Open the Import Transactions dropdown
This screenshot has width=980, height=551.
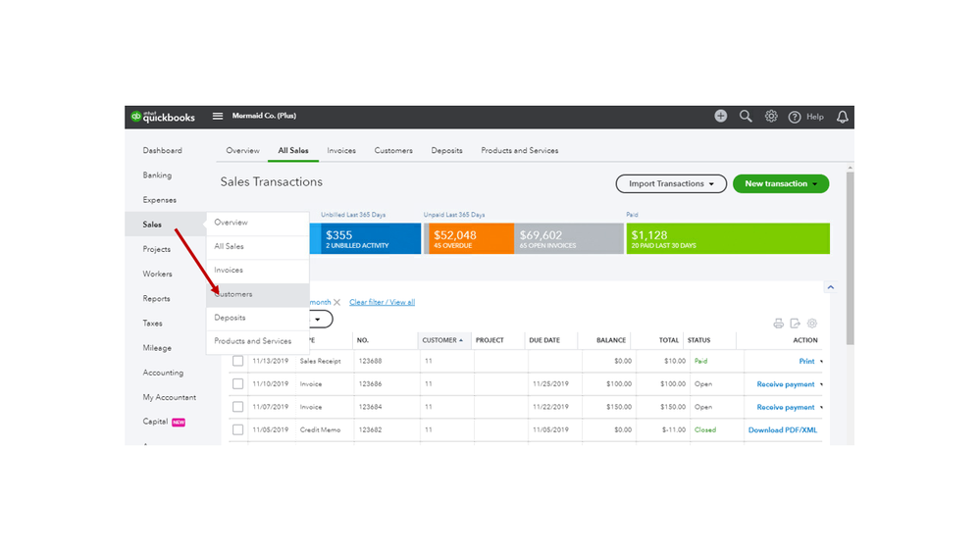coord(671,183)
